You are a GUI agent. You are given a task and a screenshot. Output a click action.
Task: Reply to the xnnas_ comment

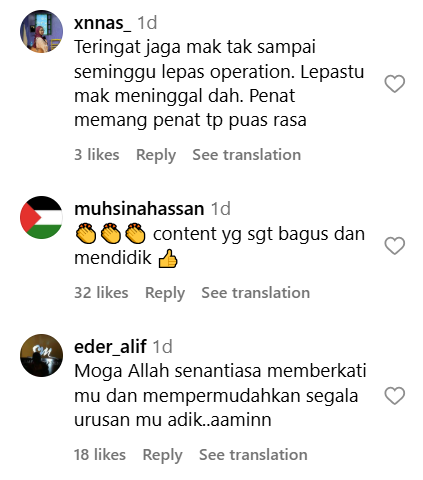coord(156,155)
